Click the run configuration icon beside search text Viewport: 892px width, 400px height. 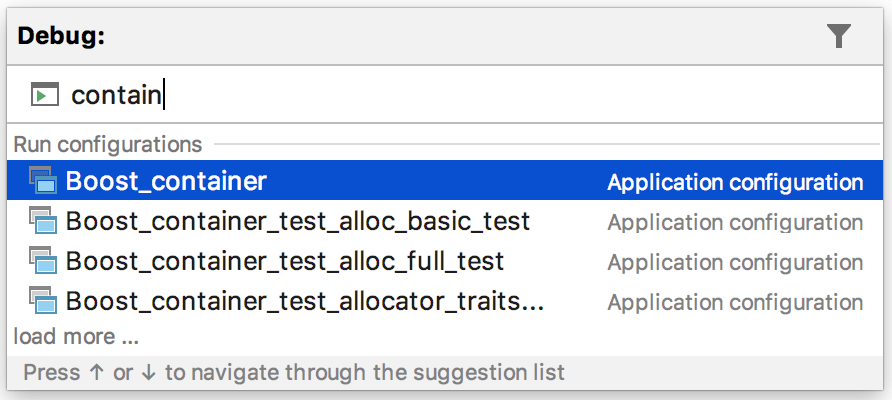click(x=45, y=95)
